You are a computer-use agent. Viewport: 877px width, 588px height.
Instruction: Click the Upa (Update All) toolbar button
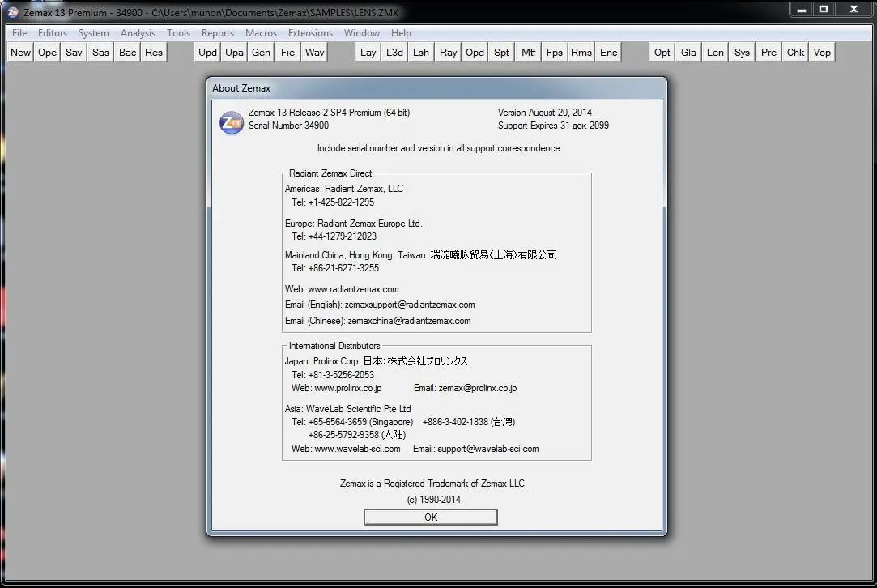[234, 53]
